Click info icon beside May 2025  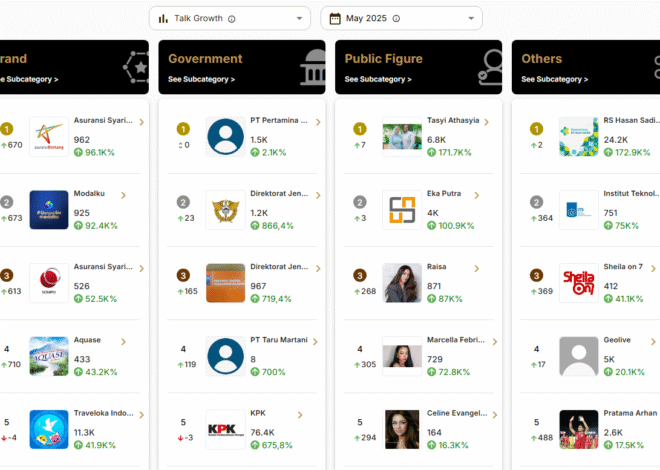coord(396,19)
